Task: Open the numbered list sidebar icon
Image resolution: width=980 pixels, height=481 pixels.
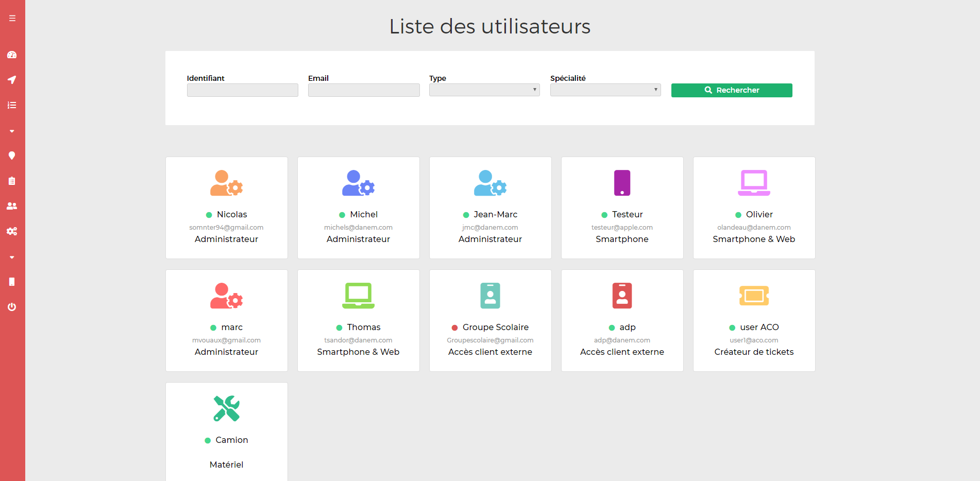Action: [12, 105]
